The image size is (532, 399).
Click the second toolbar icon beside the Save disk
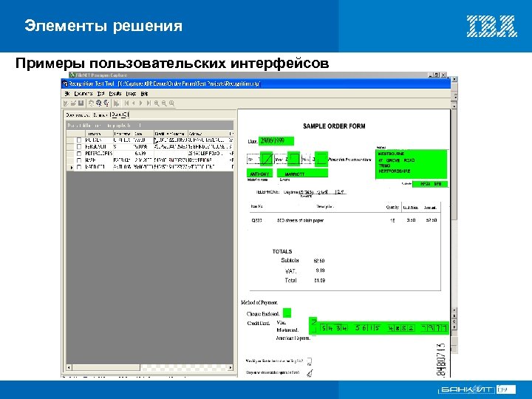click(x=73, y=103)
